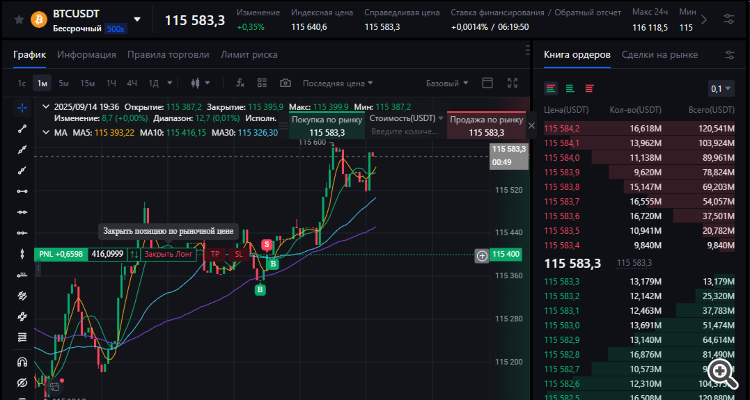Click the Введите количество input field

click(407, 132)
